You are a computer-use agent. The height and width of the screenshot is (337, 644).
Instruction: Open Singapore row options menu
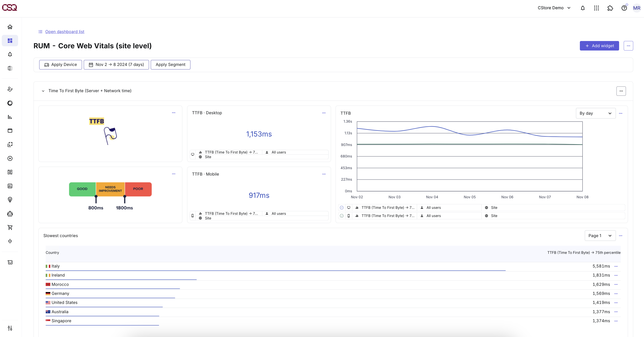(x=616, y=321)
